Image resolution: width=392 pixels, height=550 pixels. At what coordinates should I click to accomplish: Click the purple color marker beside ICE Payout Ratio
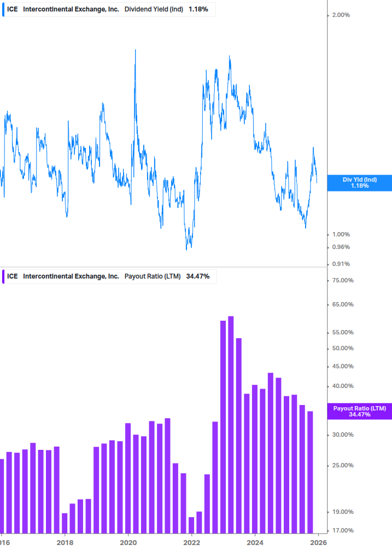3,276
